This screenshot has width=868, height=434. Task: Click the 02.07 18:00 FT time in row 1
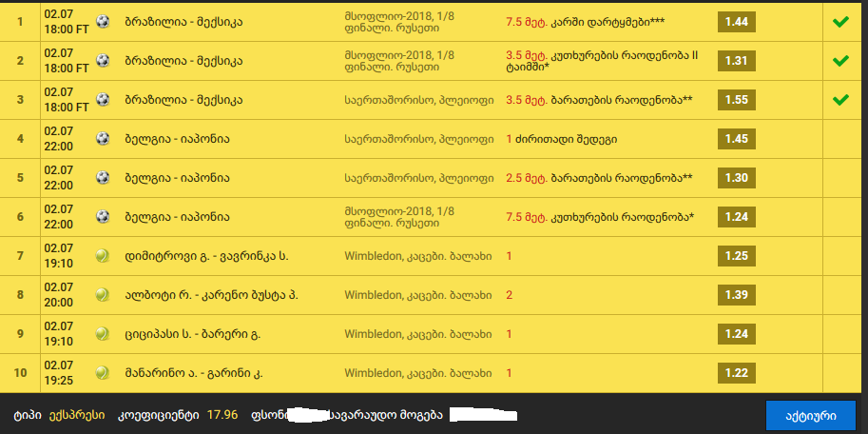(x=67, y=22)
